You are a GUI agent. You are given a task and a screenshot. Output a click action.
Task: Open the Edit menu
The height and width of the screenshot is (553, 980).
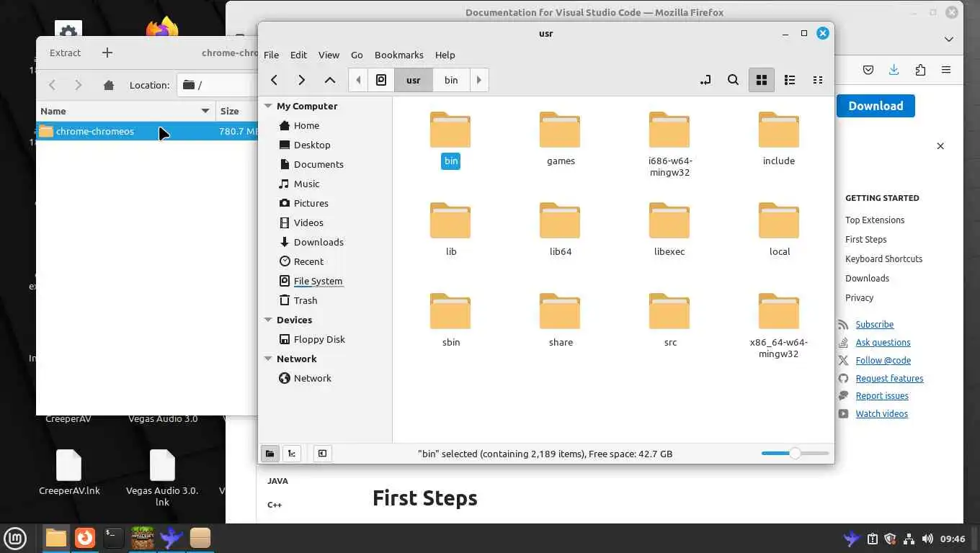[298, 55]
